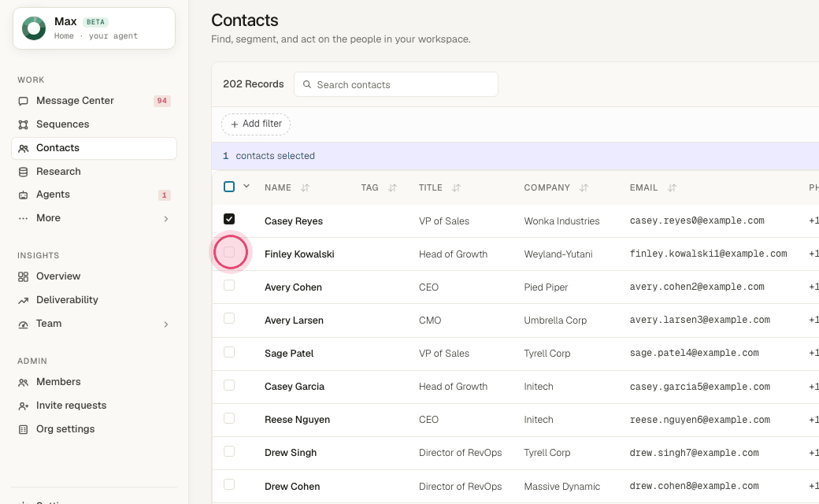Screen dimensions: 819x504
Task: Click the Members people icon
Action: tap(23, 382)
